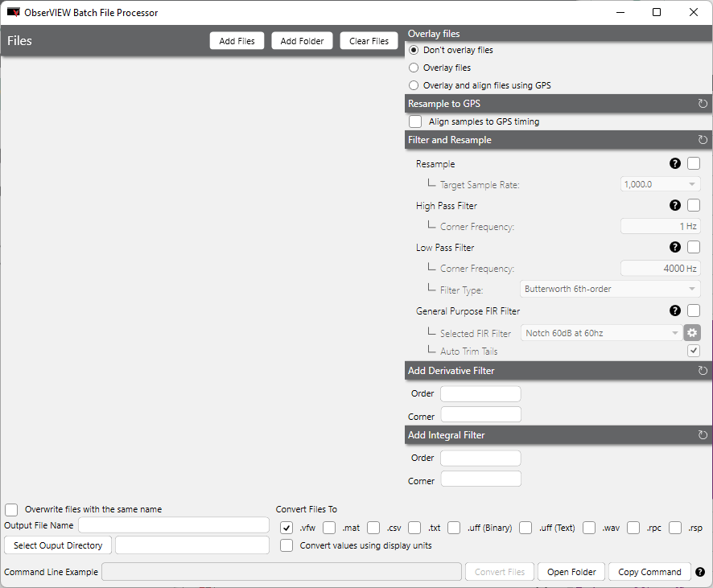
Task: Enable Align samples to GPS timing
Action: [x=415, y=121]
